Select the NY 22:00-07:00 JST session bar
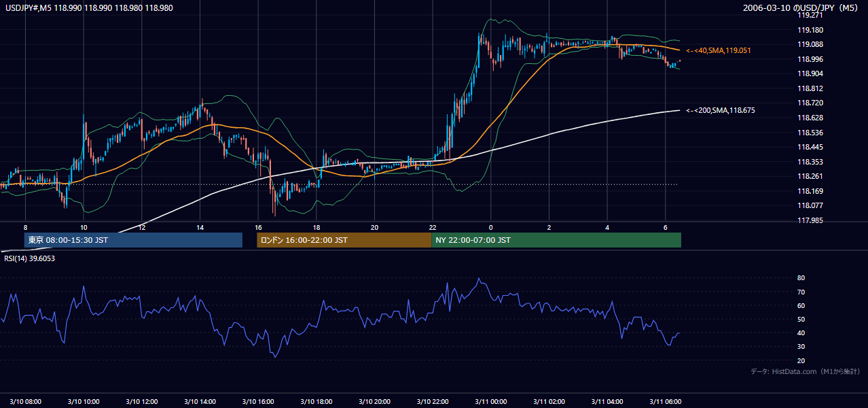This screenshot has height=408, width=868. pos(556,240)
